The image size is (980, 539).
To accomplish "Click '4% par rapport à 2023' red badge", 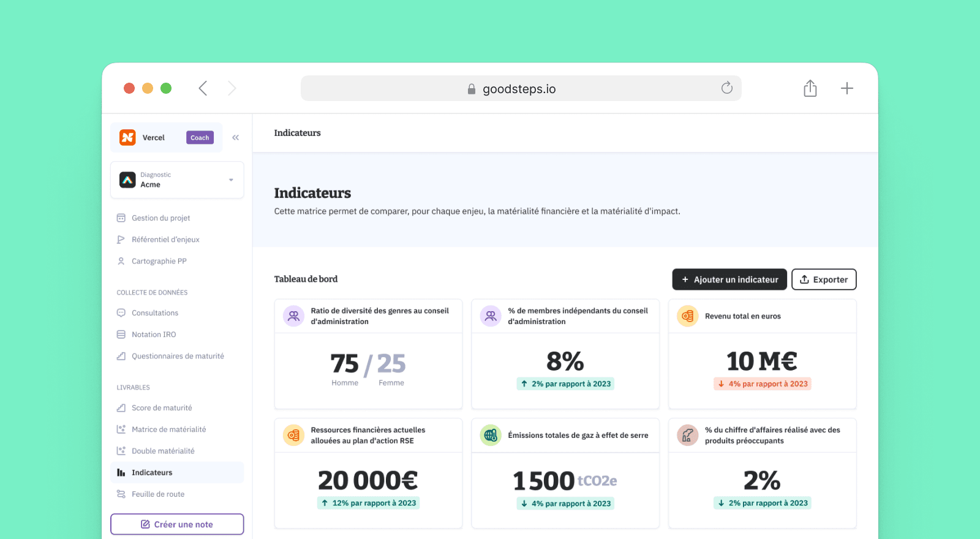I will 762,384.
